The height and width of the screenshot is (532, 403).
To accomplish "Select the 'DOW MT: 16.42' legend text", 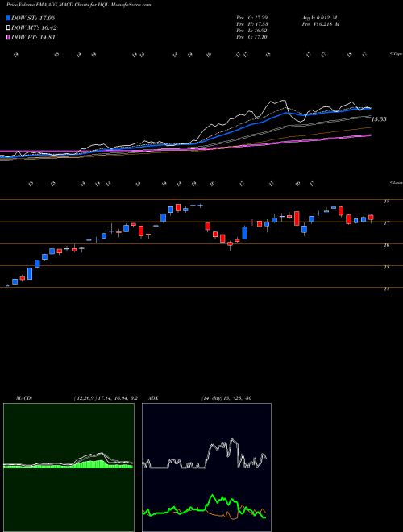I will [34, 28].
